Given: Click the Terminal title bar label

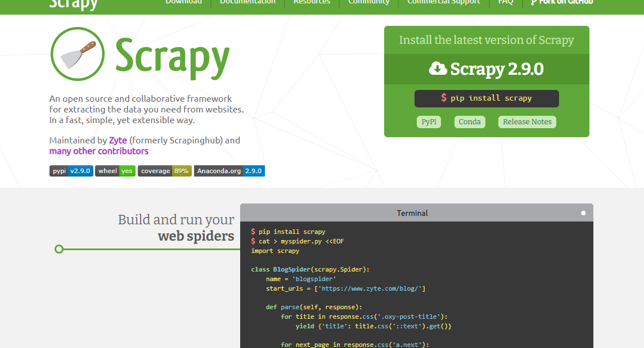Looking at the screenshot, I should click(x=412, y=213).
